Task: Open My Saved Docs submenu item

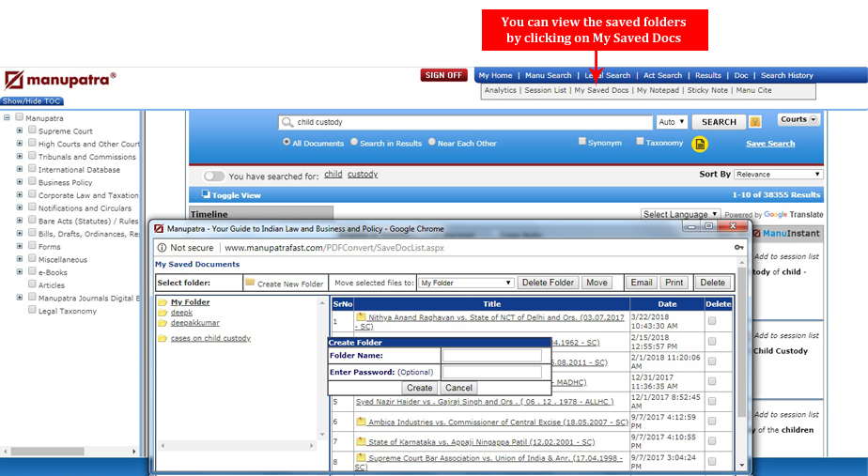Action: click(x=601, y=90)
